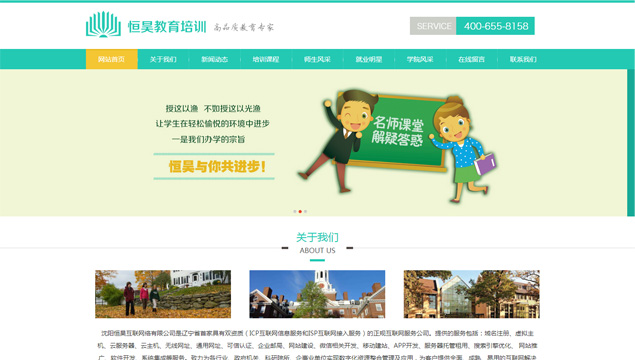Click the 400-655-8158 service phone button

click(495, 26)
